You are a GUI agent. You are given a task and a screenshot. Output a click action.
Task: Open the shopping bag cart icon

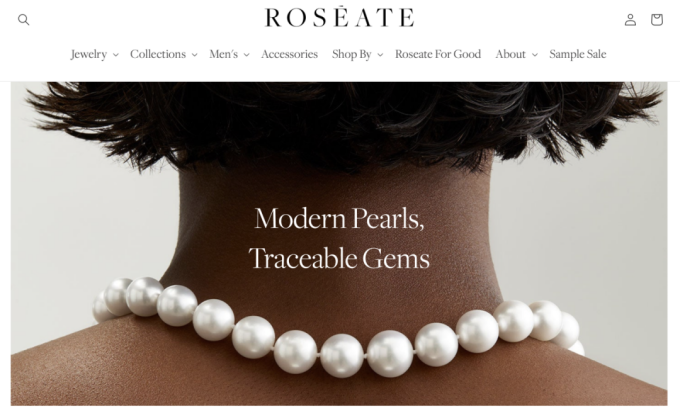click(657, 20)
